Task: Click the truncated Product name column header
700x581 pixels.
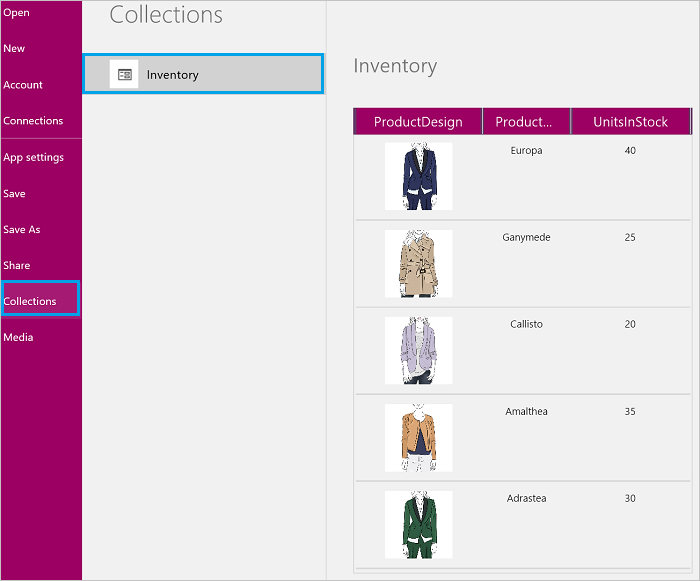Action: 525,122
